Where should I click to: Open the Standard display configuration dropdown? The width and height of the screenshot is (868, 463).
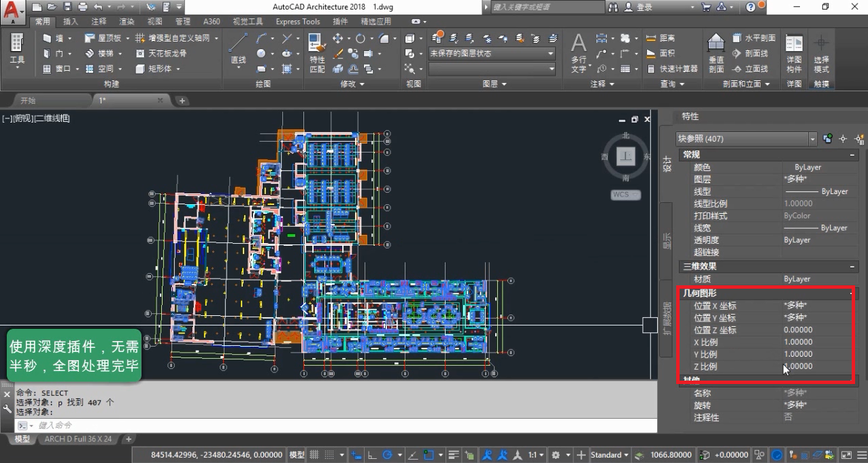coord(609,455)
